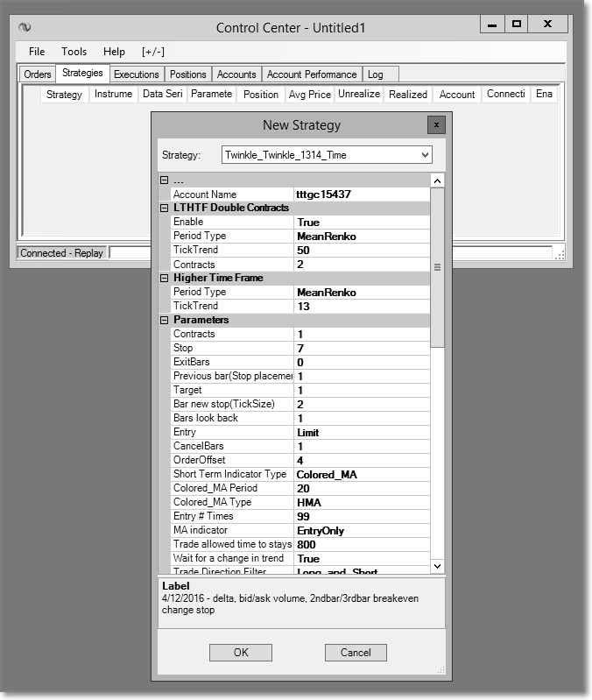Select the Account Name value field

point(361,194)
